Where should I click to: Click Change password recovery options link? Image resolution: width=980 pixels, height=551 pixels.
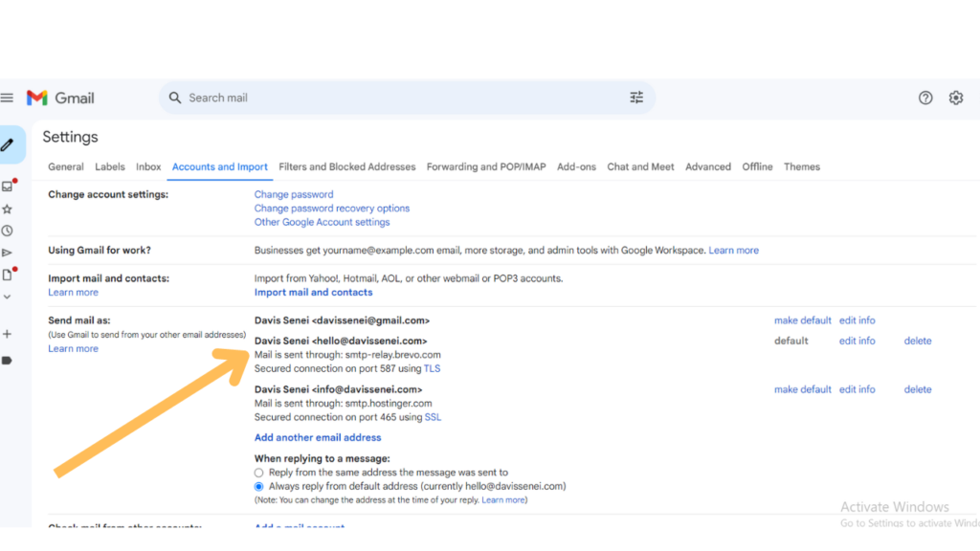pos(332,208)
